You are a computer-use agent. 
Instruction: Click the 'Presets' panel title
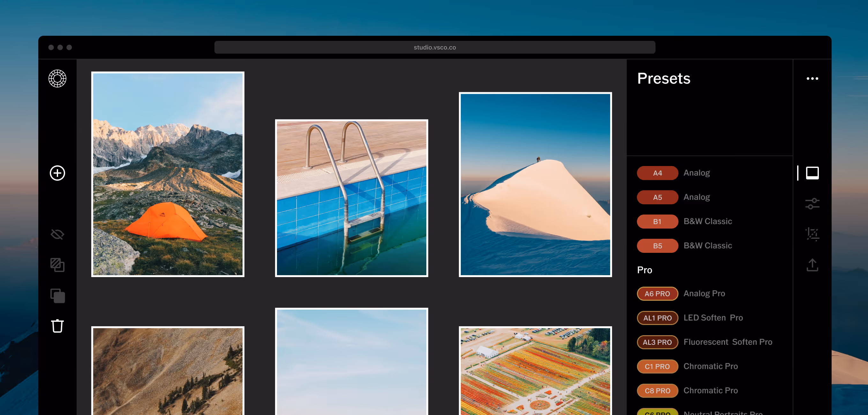click(664, 79)
